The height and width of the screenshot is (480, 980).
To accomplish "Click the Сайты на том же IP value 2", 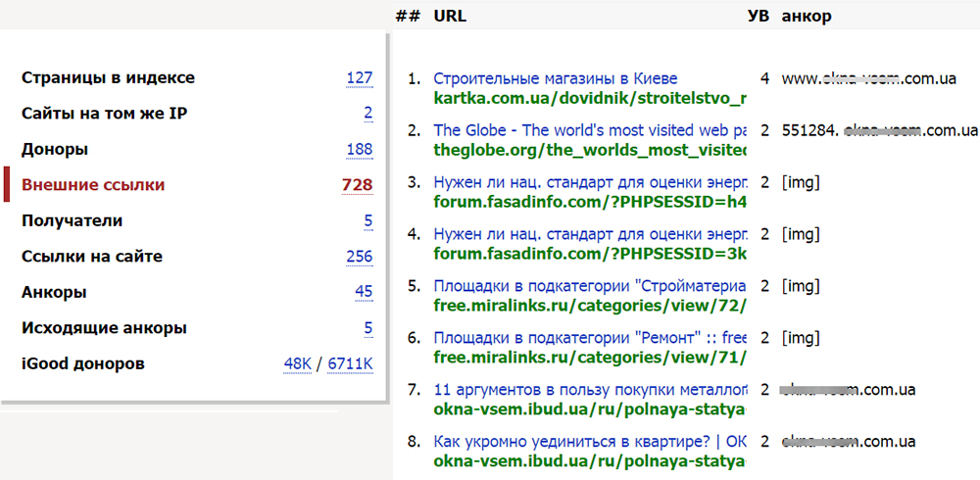I will pyautogui.click(x=367, y=114).
